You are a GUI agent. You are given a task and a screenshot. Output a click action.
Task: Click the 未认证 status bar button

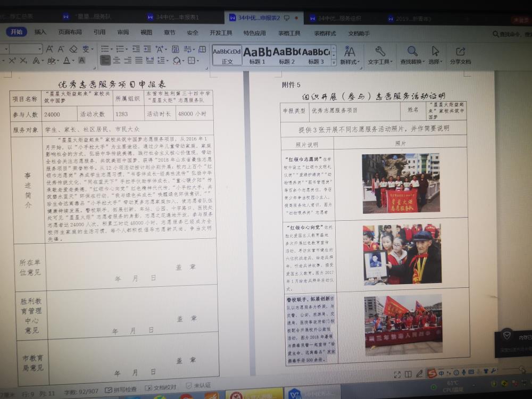click(198, 386)
